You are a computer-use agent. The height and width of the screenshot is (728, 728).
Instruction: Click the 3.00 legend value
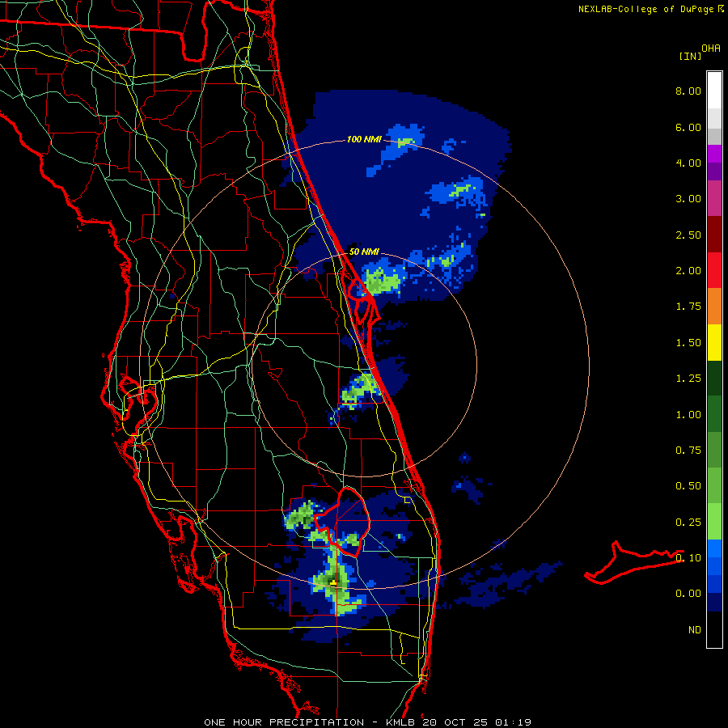(688, 199)
